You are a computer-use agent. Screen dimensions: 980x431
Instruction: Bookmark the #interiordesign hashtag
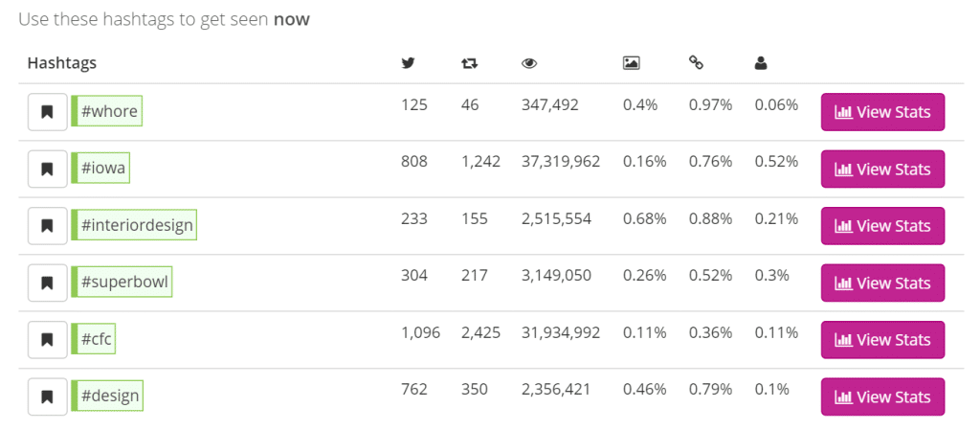(47, 226)
